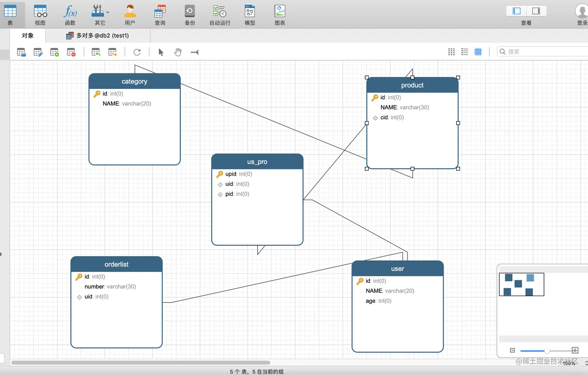Viewport: 588px width, 375px height.
Task: Click the Design Table pencil icon
Action: click(38, 52)
